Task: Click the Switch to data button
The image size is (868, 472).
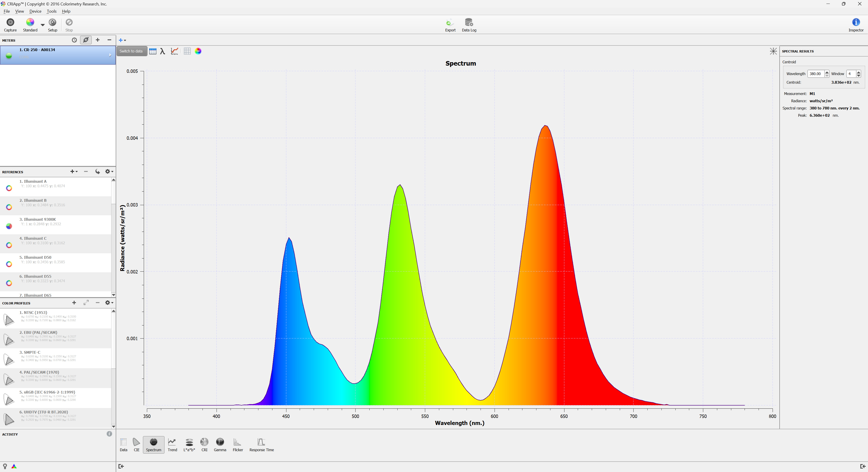Action: point(131,51)
